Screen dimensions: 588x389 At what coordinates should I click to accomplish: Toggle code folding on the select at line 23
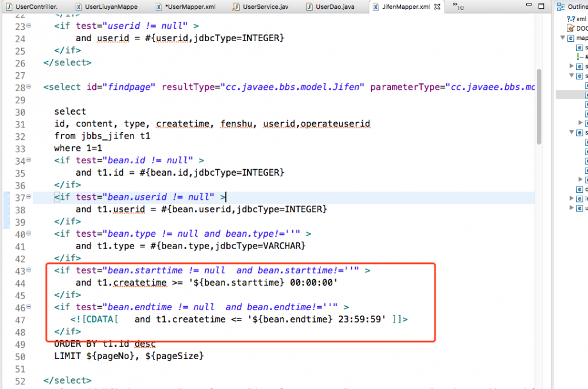click(28, 25)
